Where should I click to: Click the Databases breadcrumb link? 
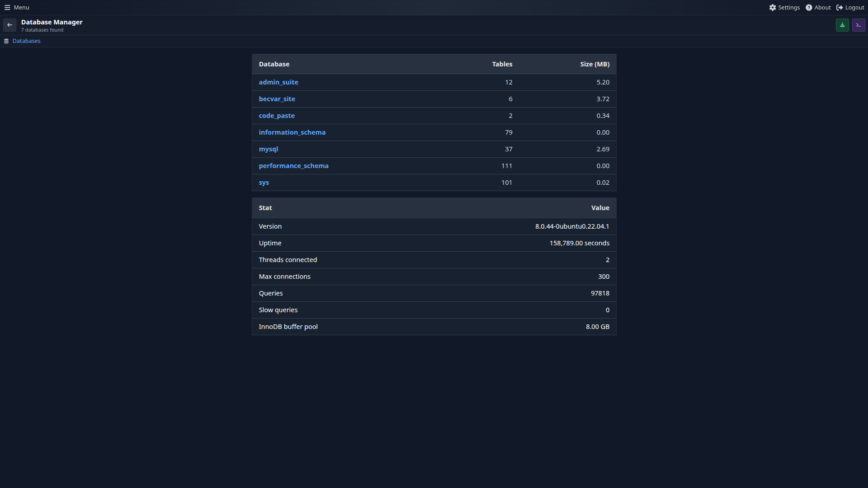coord(26,41)
